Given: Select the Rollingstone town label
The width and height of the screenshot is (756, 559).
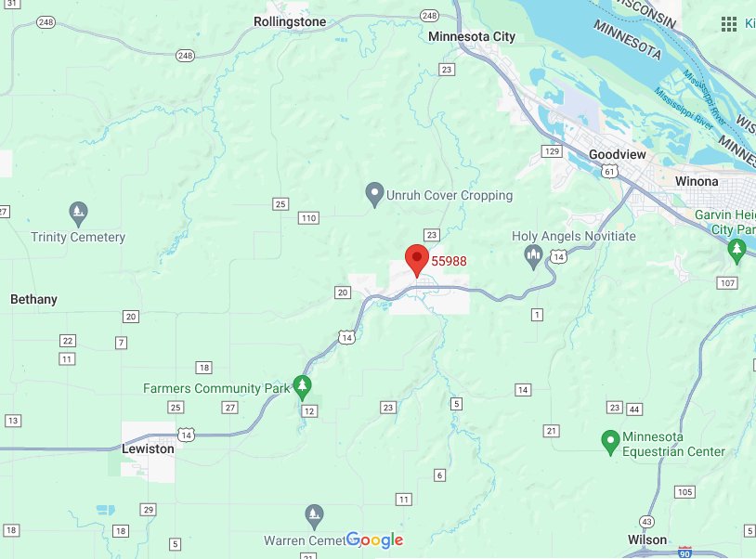Looking at the screenshot, I should tap(290, 21).
